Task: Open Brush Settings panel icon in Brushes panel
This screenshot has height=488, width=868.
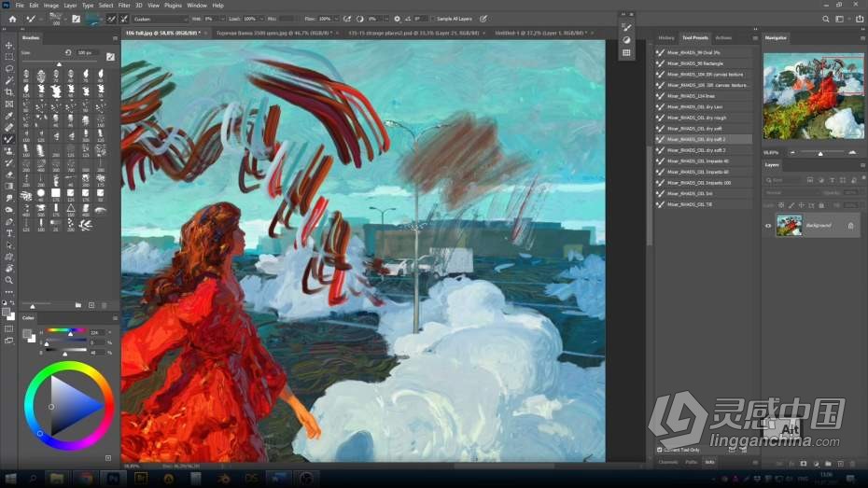Action: [110, 56]
